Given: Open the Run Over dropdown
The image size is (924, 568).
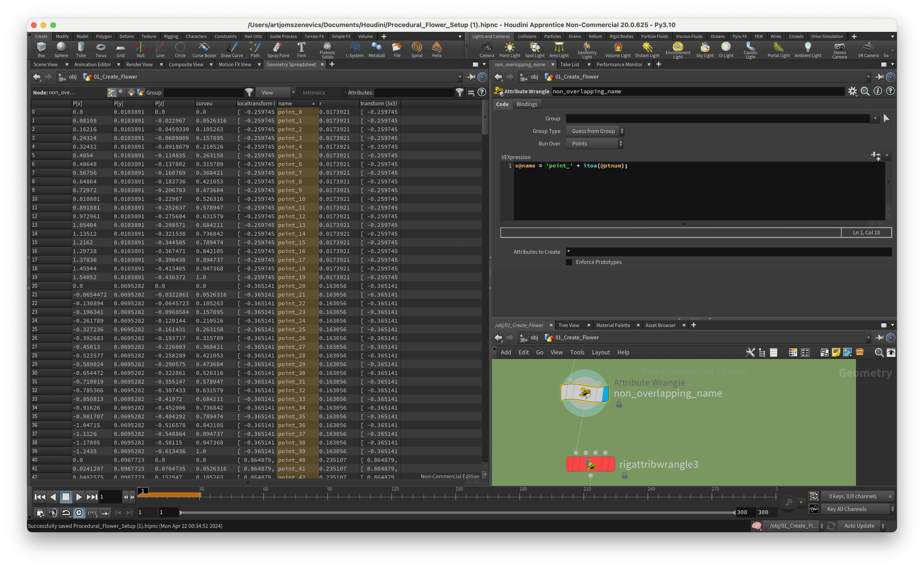Looking at the screenshot, I should click(594, 144).
